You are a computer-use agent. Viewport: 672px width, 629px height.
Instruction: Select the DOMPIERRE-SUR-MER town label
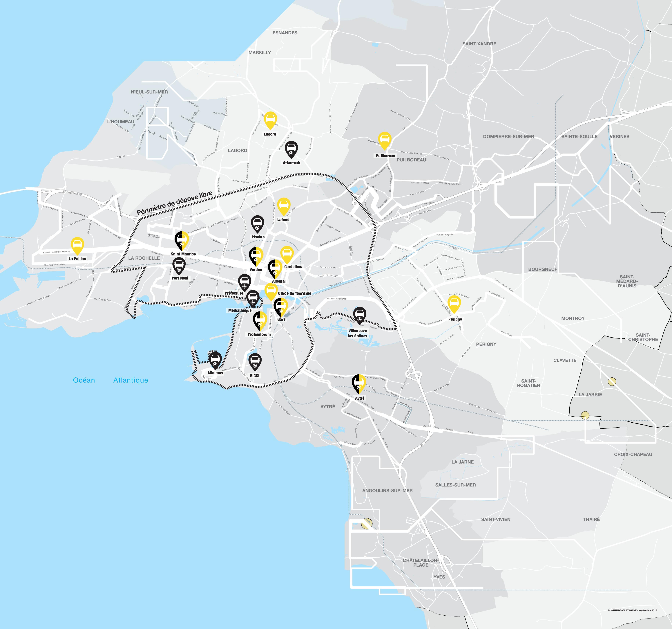coord(508,137)
